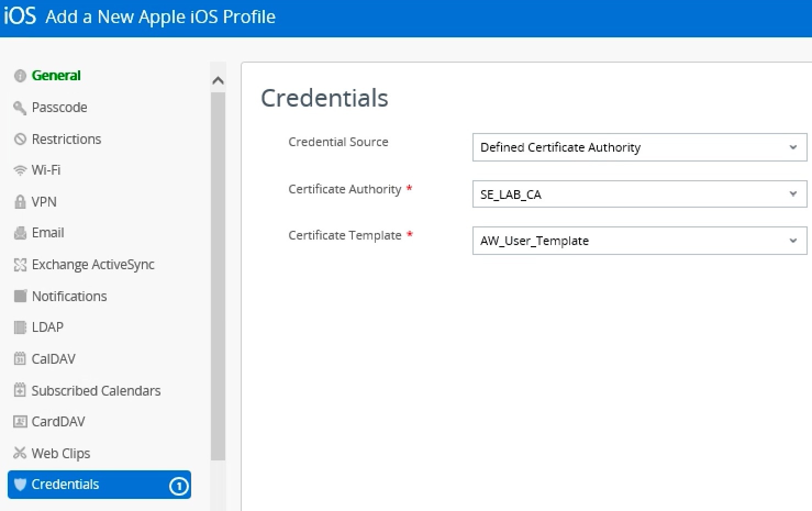This screenshot has width=812, height=511.
Task: Click the Web Clips scissors icon
Action: [20, 453]
